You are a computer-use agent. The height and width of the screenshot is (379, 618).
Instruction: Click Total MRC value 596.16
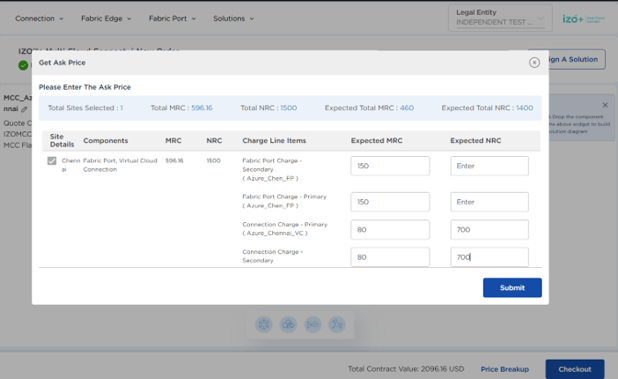pyautogui.click(x=202, y=108)
